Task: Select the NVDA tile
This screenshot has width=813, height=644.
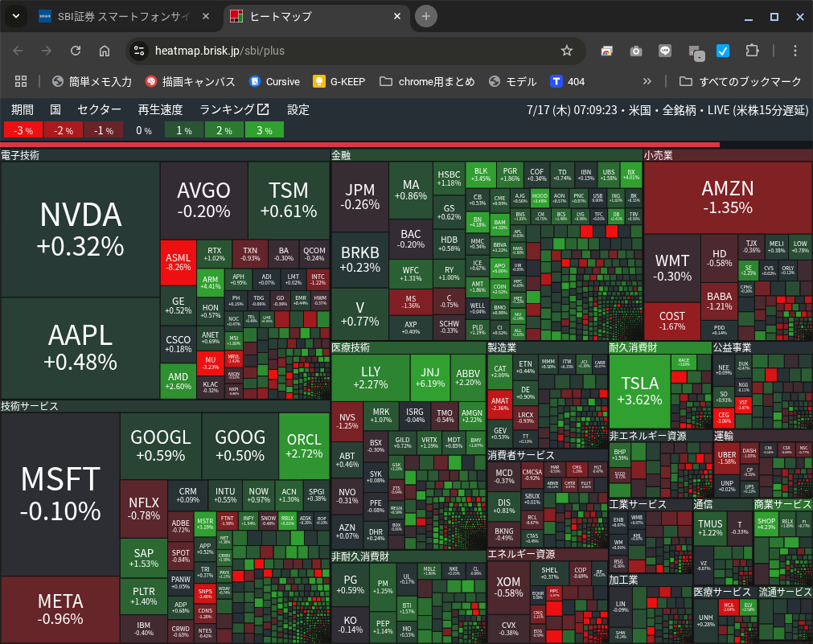Action: pyautogui.click(x=80, y=229)
